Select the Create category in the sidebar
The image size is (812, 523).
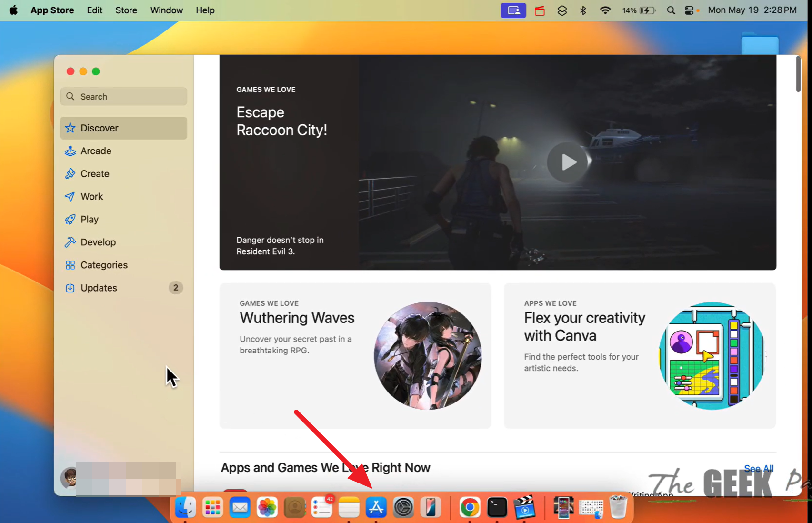pos(123,174)
